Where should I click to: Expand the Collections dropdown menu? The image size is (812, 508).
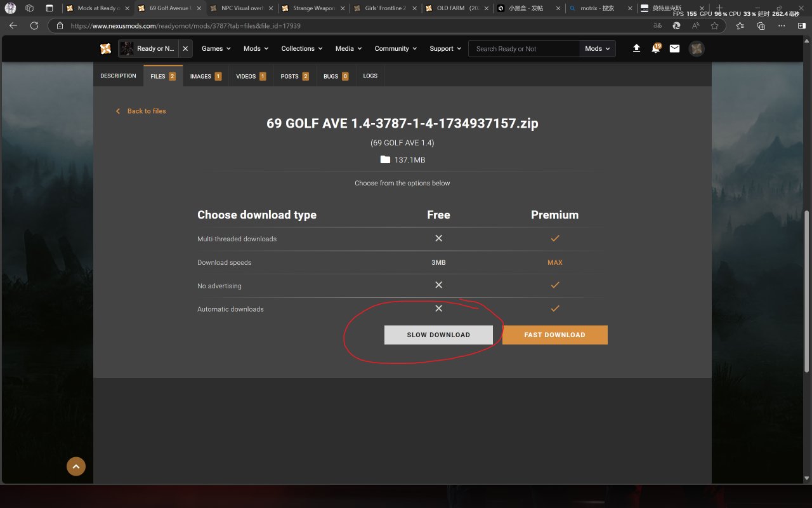coord(301,49)
